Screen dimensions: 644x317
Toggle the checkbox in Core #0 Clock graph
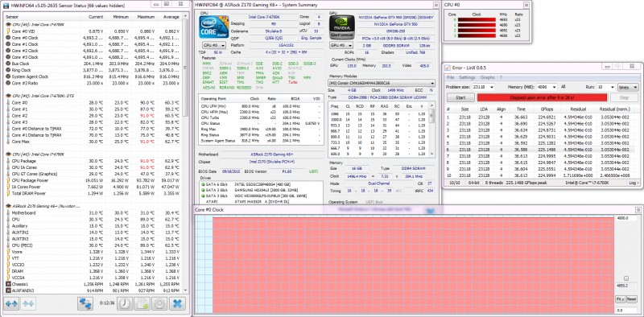(626, 278)
